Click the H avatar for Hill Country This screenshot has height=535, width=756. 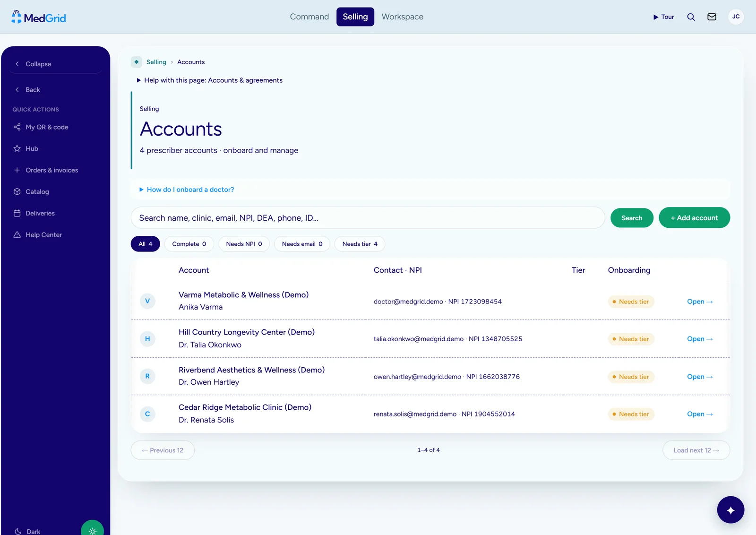147,339
